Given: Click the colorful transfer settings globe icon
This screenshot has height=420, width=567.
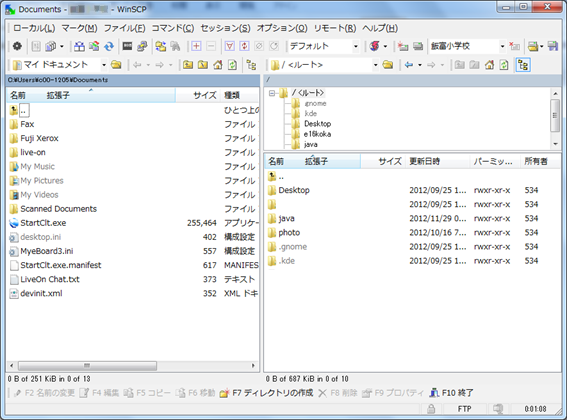Looking at the screenshot, I should point(375,46).
